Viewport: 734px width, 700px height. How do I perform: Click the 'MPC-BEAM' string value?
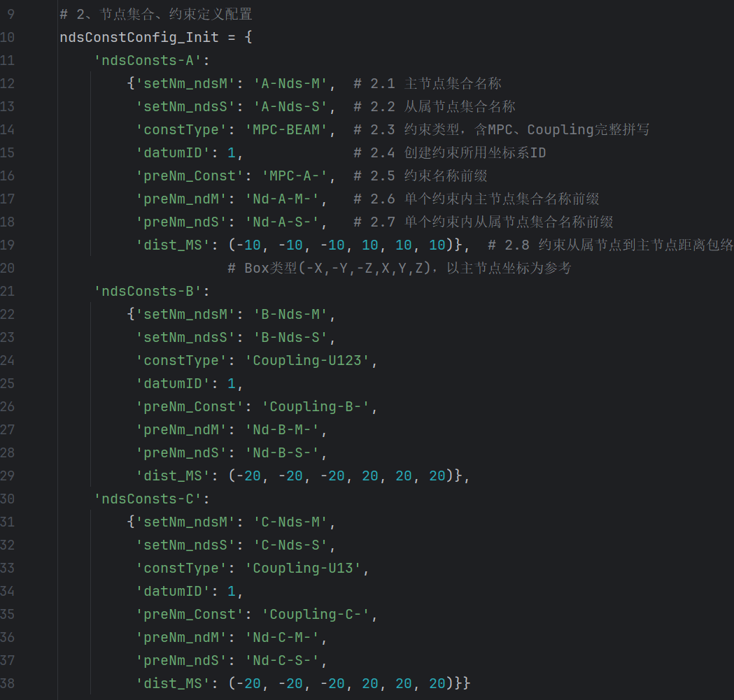[286, 129]
